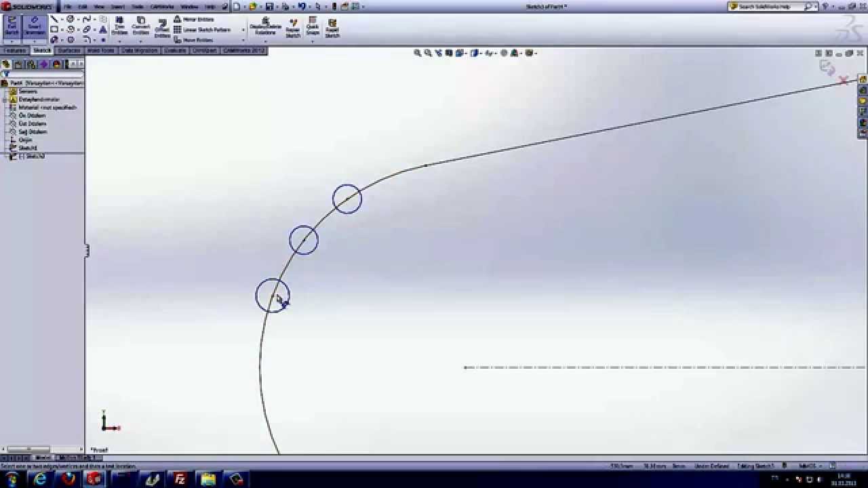
Task: Select Sensors in feature tree
Action: (x=28, y=91)
